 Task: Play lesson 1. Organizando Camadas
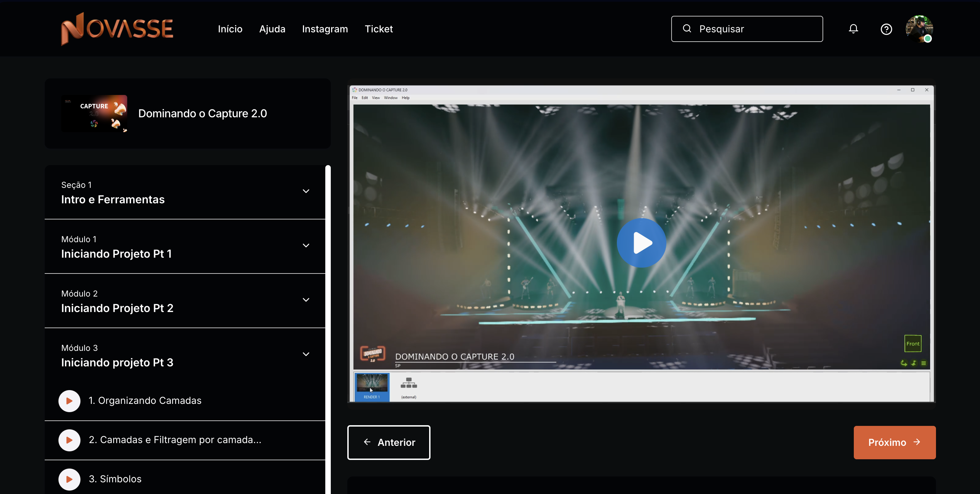tap(69, 401)
